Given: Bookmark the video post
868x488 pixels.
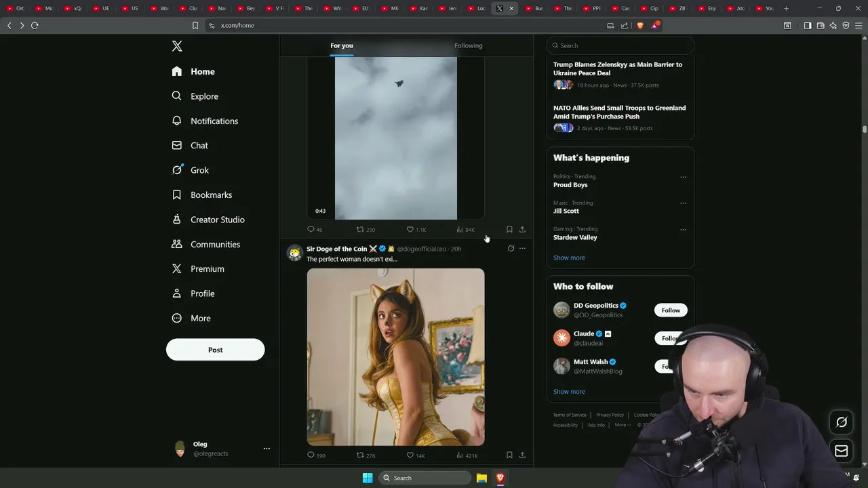Looking at the screenshot, I should [509, 229].
